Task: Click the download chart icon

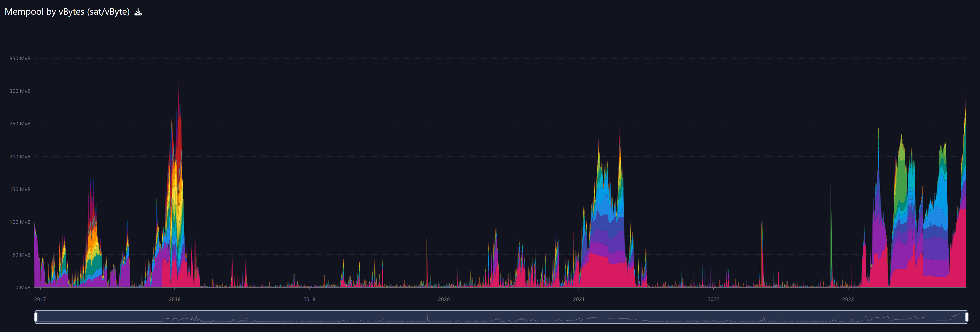Action: 138,12
